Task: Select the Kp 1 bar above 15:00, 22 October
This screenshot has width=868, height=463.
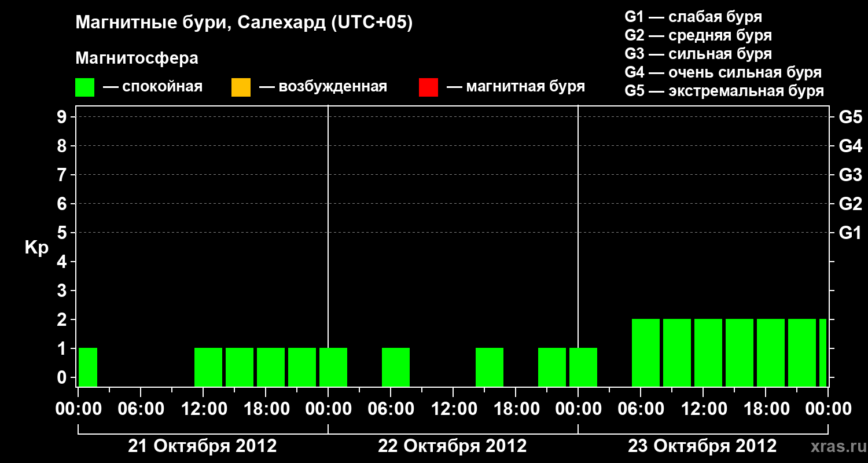Action: (490, 367)
